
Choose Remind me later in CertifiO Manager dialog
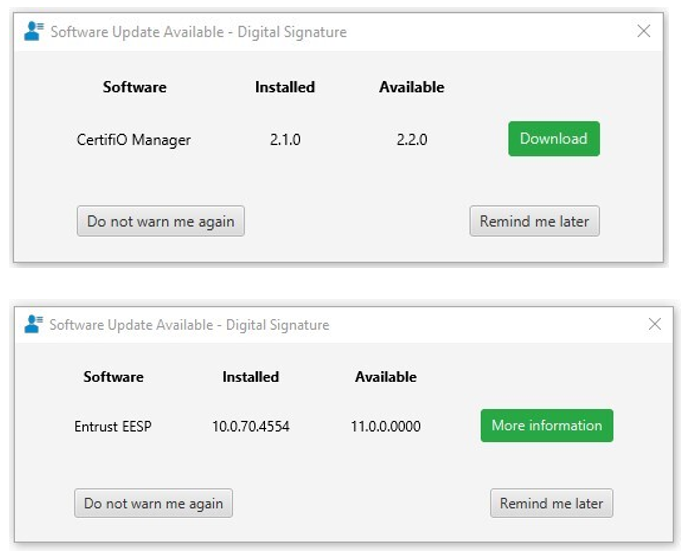point(534,221)
